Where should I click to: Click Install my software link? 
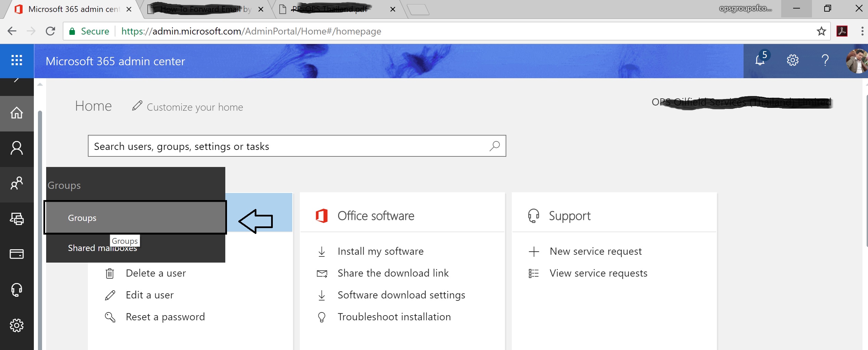[380, 251]
